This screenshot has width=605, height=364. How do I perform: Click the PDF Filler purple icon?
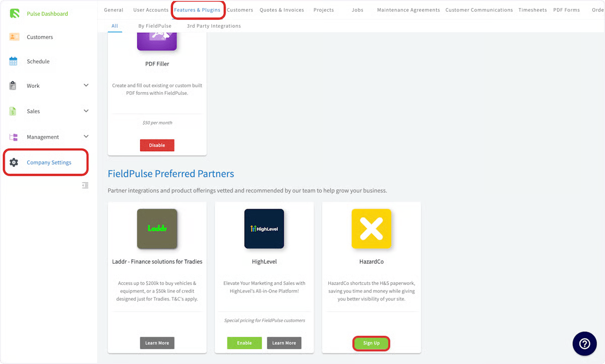pyautogui.click(x=157, y=40)
